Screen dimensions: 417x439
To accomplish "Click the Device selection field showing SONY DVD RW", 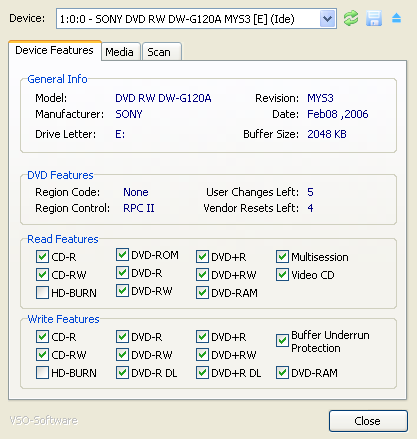I will pyautogui.click(x=196, y=19).
